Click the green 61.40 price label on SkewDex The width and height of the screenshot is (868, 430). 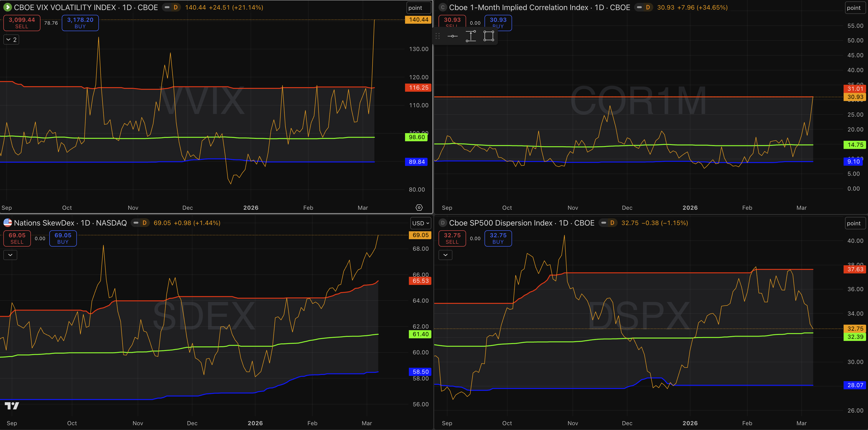[x=420, y=334]
